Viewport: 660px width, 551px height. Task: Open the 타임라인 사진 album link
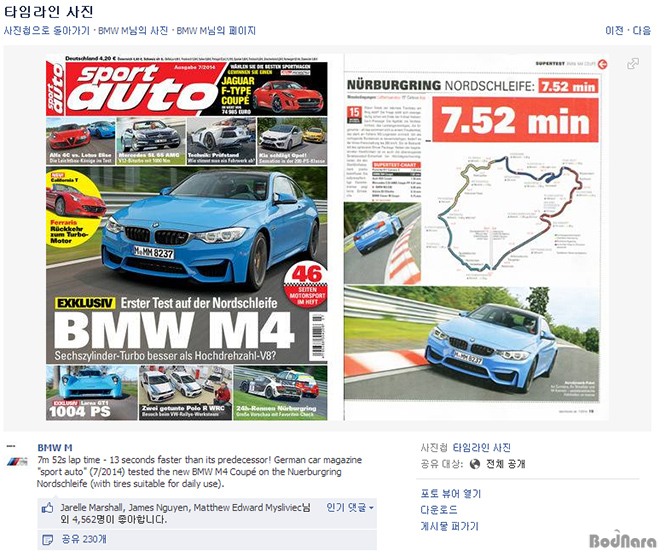(482, 447)
